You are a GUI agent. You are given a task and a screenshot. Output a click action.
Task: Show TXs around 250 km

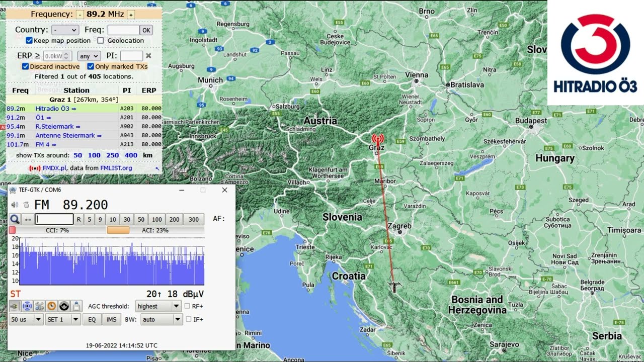113,155
